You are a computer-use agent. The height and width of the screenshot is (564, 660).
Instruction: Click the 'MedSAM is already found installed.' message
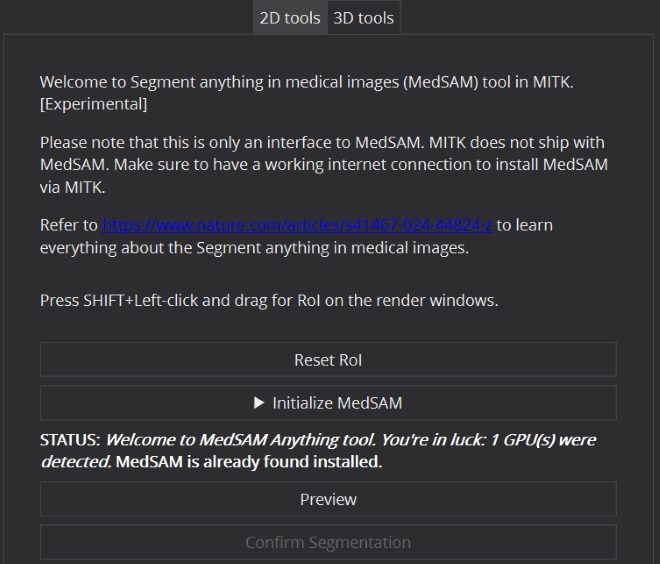coord(249,462)
